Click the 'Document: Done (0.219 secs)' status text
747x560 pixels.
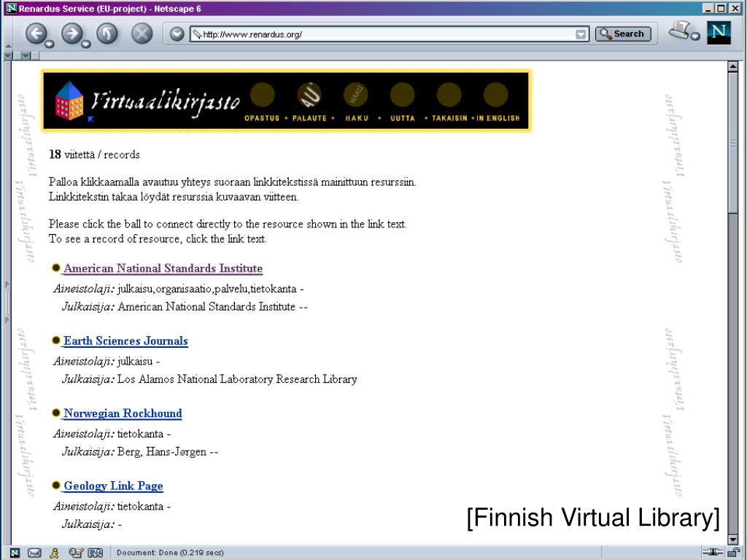tap(170, 553)
